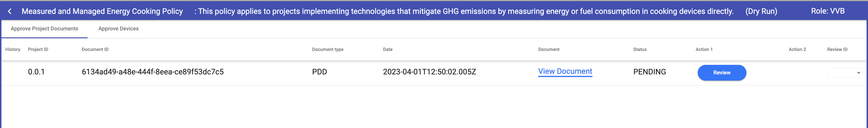Click the 2023-04-01 date cell
Screen dimensions: 868x128
429,72
